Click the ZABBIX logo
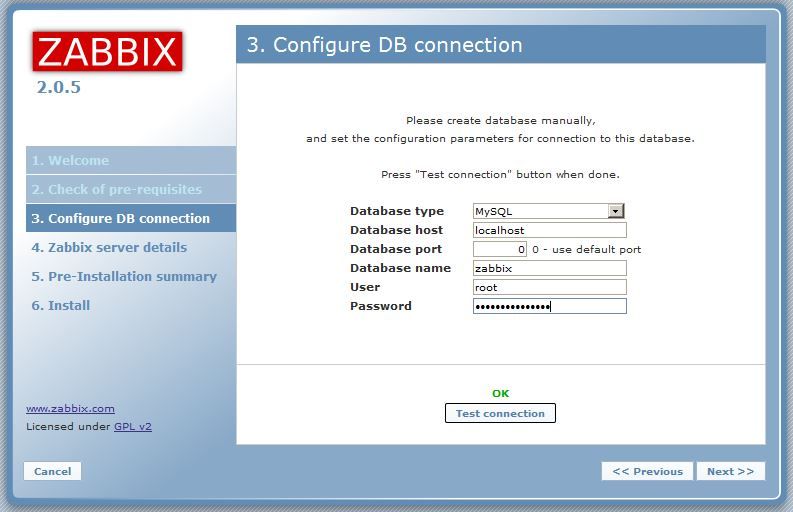Viewport: 793px width, 512px height. 107,52
